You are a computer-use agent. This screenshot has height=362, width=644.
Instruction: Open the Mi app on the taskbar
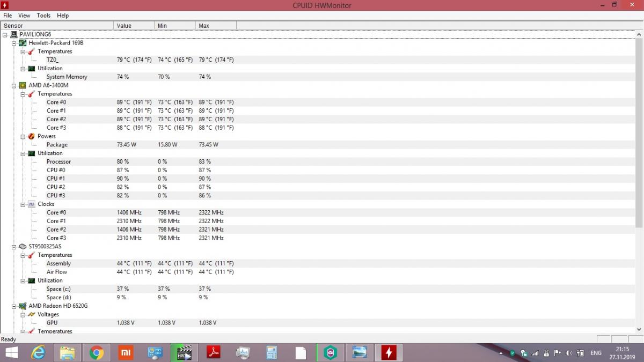(126, 352)
